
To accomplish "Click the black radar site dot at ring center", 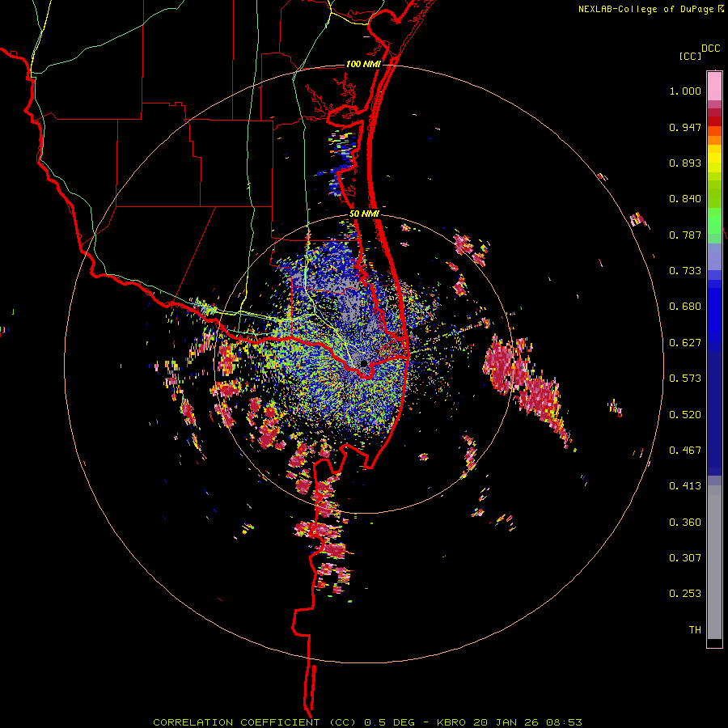I will [364, 363].
